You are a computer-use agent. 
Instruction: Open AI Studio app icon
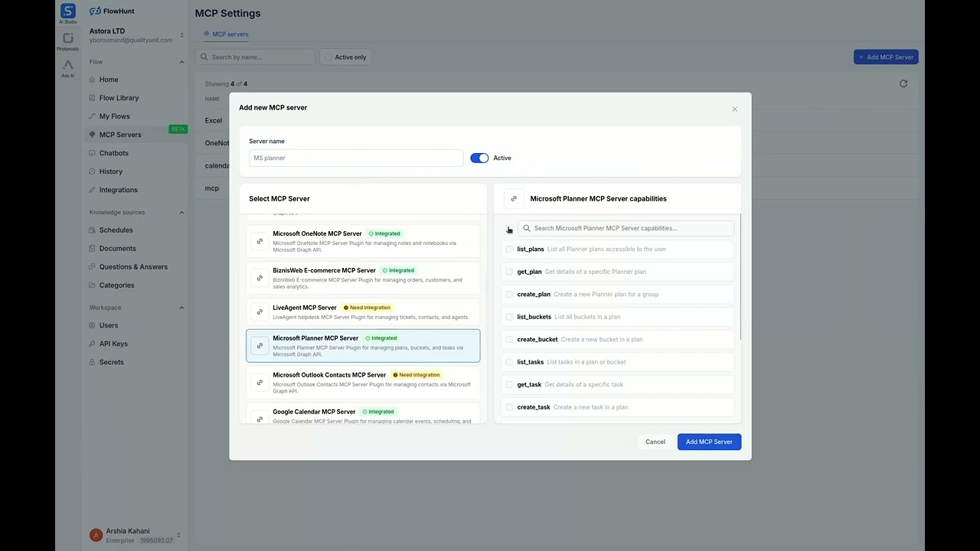coord(68,11)
